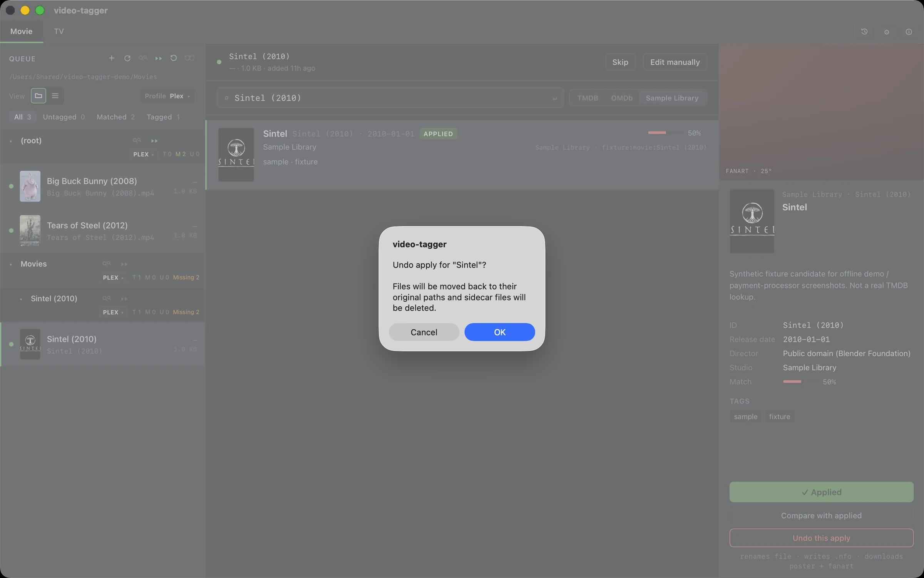Switch to the Movie tab
924x578 pixels.
pyautogui.click(x=22, y=31)
